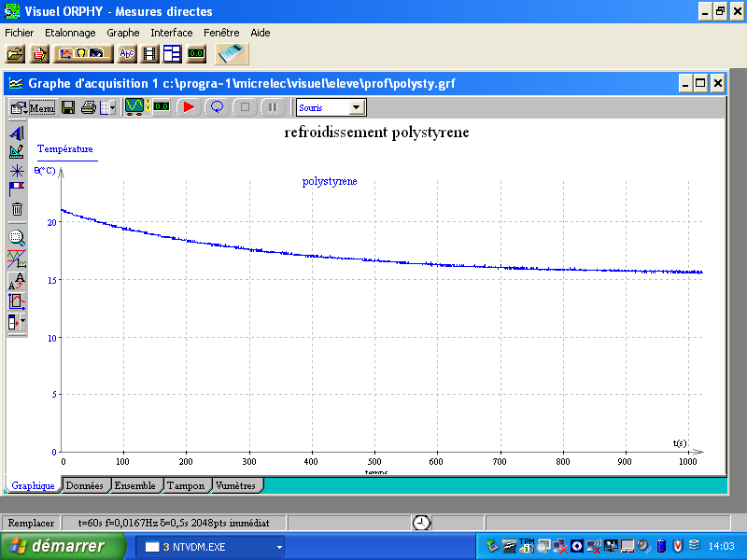Click the polystyrene curve annotation
The image size is (747, 560).
click(x=330, y=181)
